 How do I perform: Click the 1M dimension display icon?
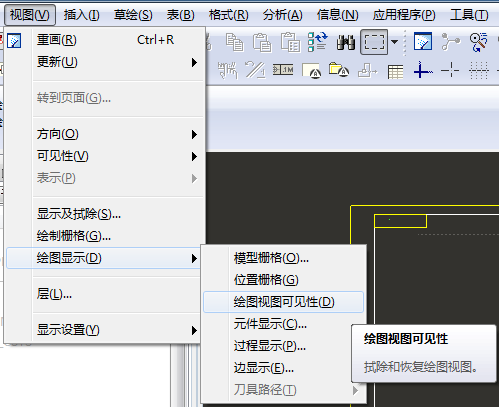click(283, 70)
